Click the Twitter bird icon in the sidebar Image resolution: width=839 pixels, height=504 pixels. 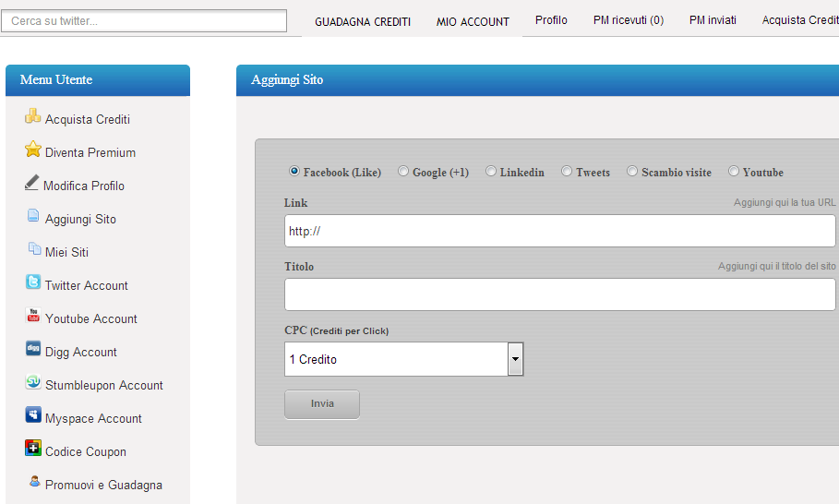[32, 282]
